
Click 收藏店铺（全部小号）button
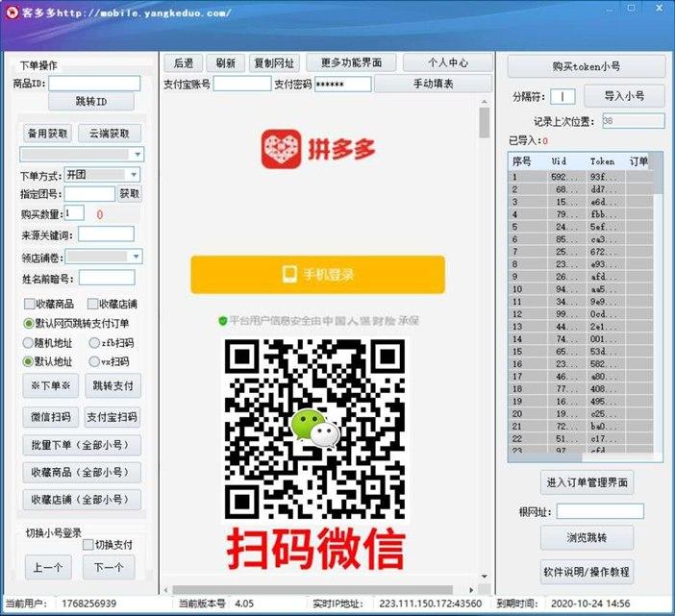(82, 500)
